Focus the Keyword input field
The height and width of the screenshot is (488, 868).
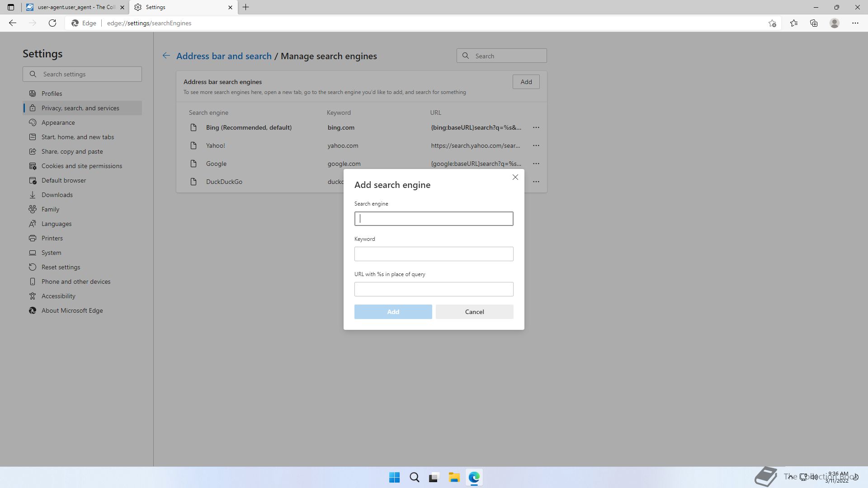[434, 254]
